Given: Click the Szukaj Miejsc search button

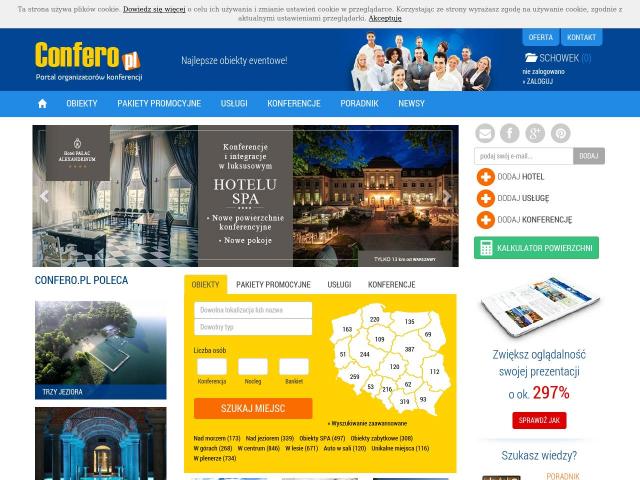Looking at the screenshot, I should pos(253,408).
